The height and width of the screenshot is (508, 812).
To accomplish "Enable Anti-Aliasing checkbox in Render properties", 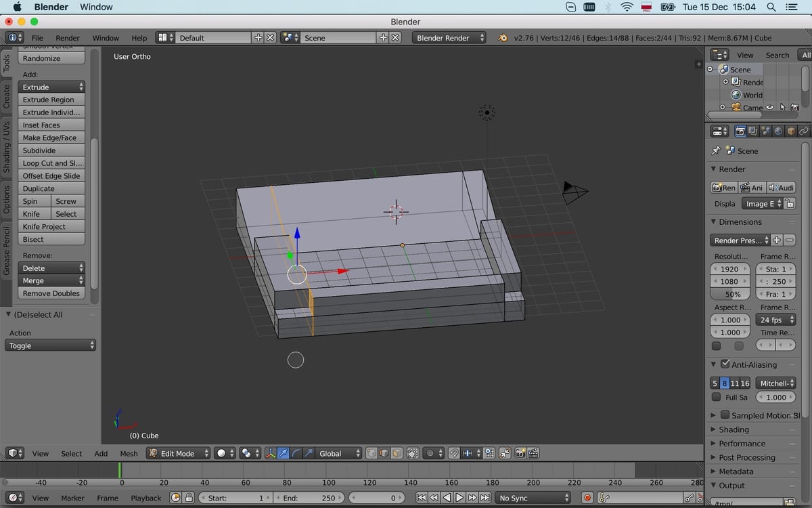I will [725, 364].
